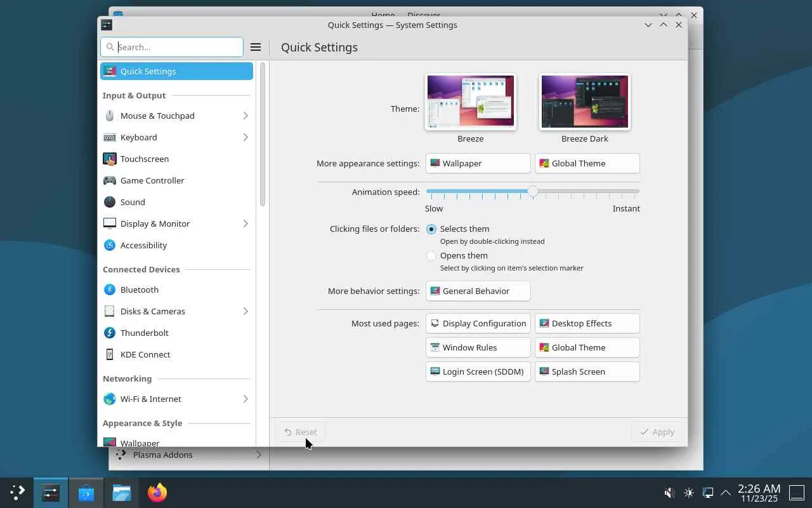Choose the Breeze theme thumbnail
The width and height of the screenshot is (812, 508).
tap(471, 102)
